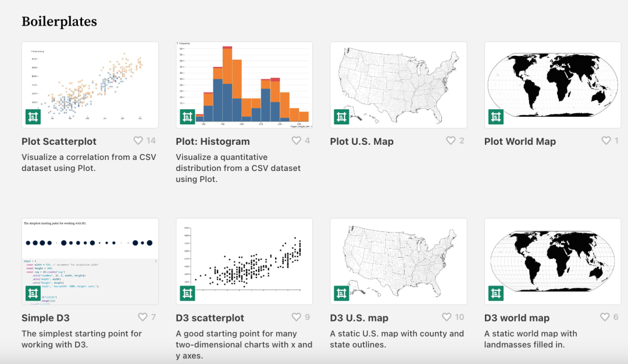This screenshot has width=628, height=364.
Task: Open the D3 U.S. map thumbnail
Action: pos(398,262)
